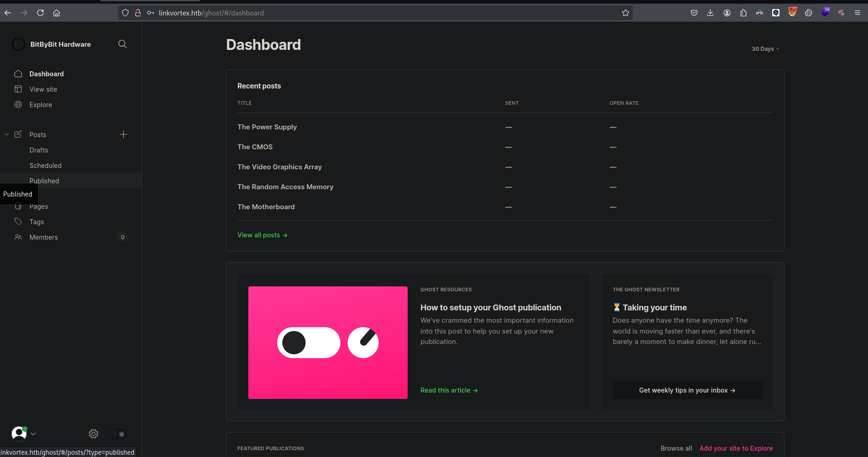Reload the page in browser toolbar

[40, 13]
